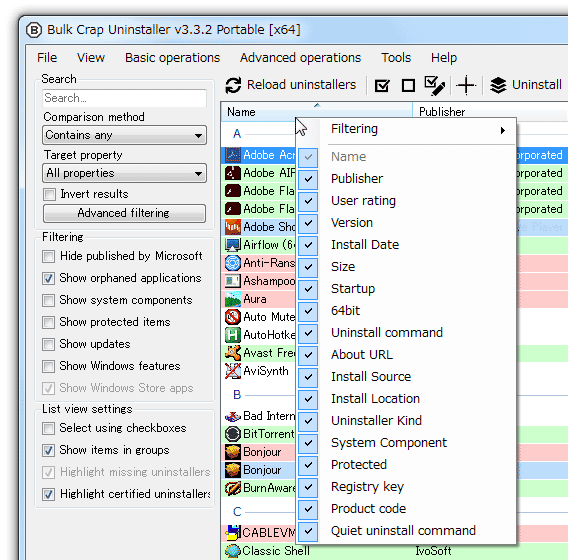Click the Uninstall layers icon
Screen dimensions: 568x560
[498, 85]
